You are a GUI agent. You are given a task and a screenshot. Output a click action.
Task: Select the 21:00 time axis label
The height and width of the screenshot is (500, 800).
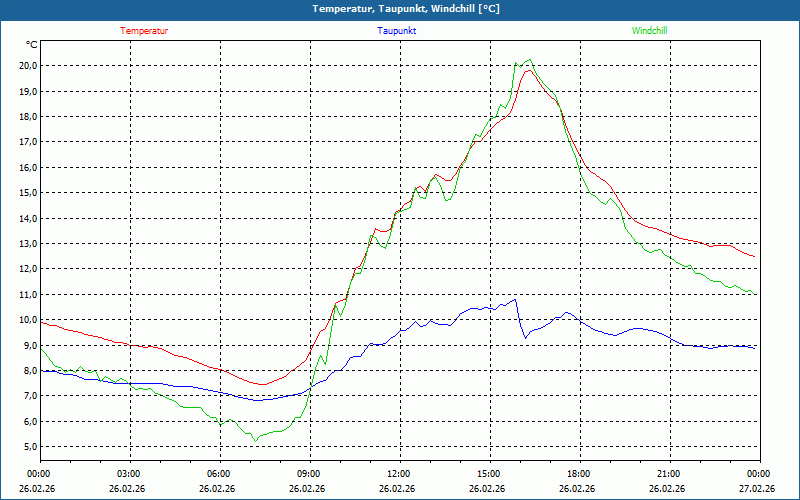click(x=669, y=474)
